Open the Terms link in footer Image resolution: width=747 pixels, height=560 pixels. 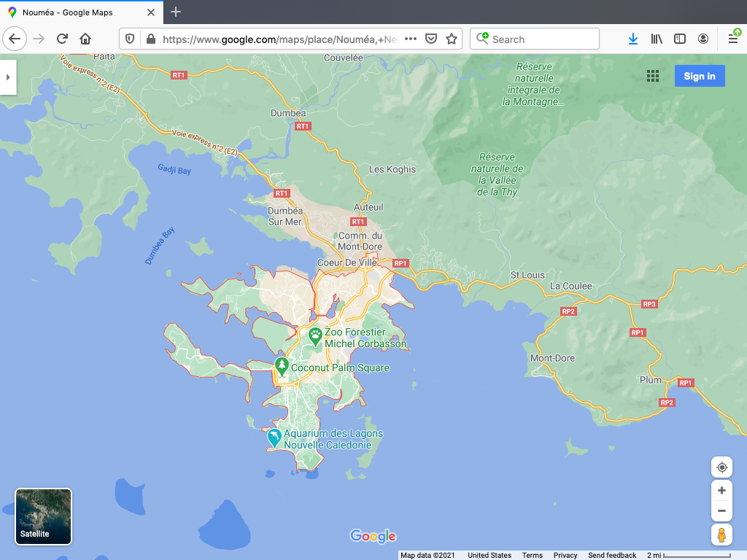[532, 556]
